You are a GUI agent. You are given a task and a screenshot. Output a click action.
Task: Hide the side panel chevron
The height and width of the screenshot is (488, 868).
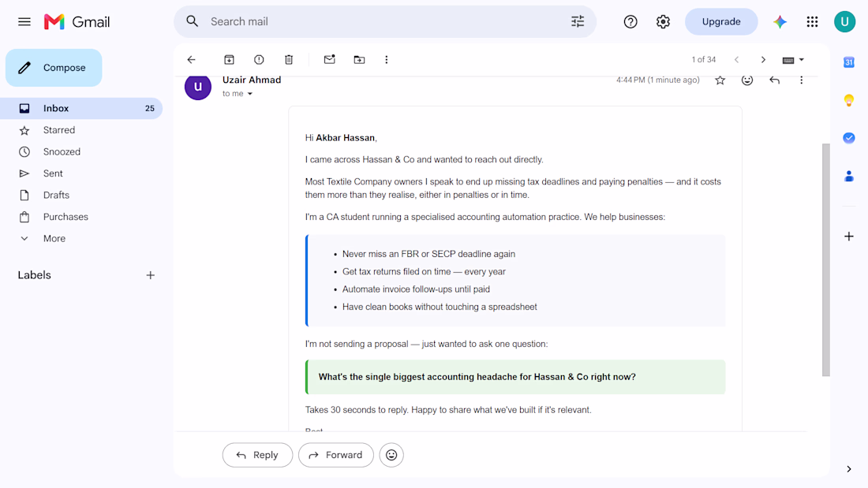coord(848,469)
